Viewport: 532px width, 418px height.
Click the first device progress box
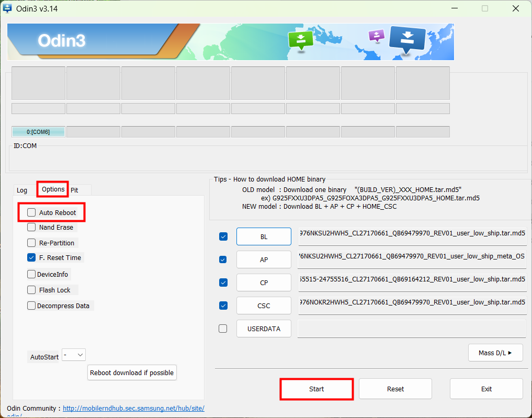pyautogui.click(x=38, y=83)
